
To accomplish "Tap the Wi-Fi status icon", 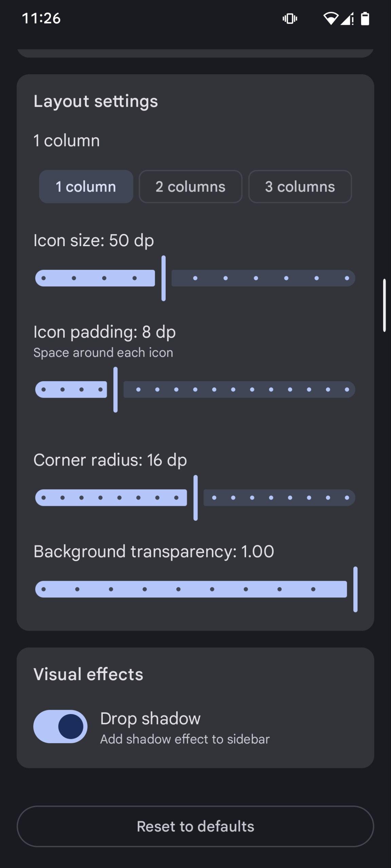I will [x=330, y=19].
